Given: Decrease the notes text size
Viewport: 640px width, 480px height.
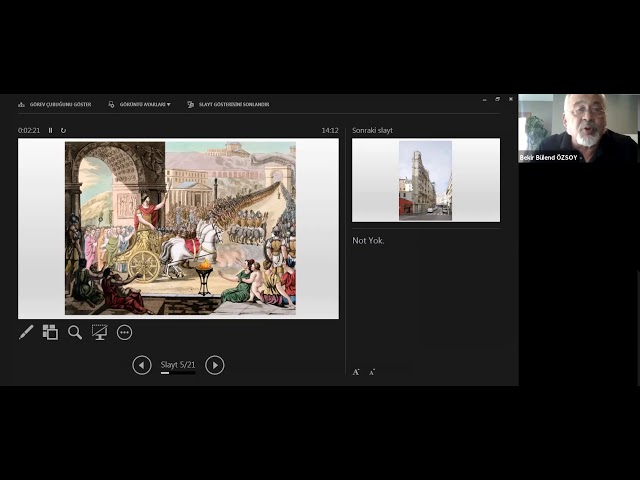Looking at the screenshot, I should point(372,372).
